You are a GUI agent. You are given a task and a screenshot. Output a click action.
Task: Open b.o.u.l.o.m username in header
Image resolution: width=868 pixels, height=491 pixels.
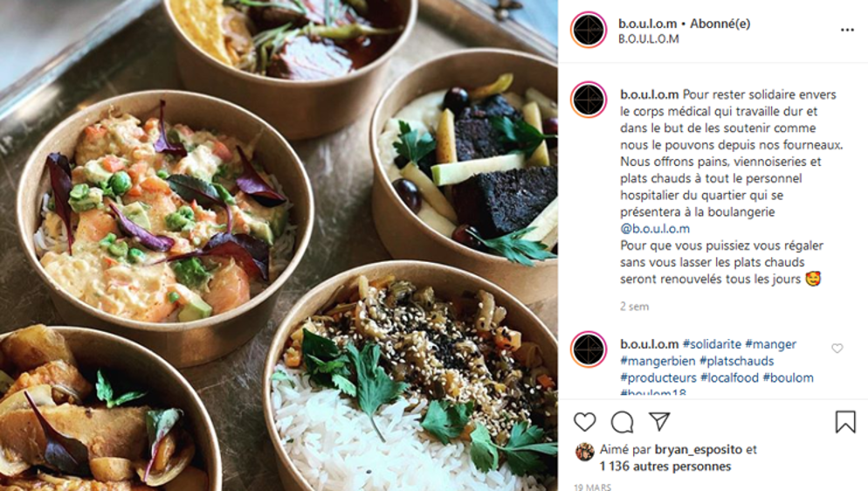pyautogui.click(x=647, y=24)
